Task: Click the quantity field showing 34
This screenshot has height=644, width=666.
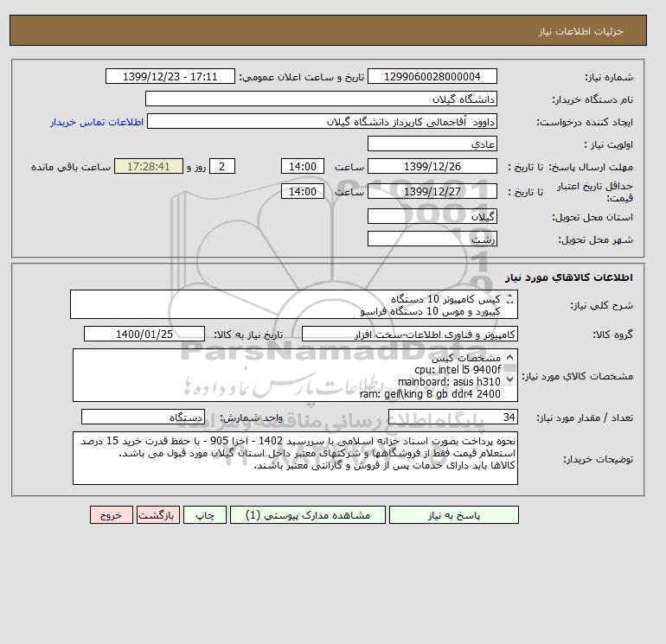Action: [x=452, y=418]
